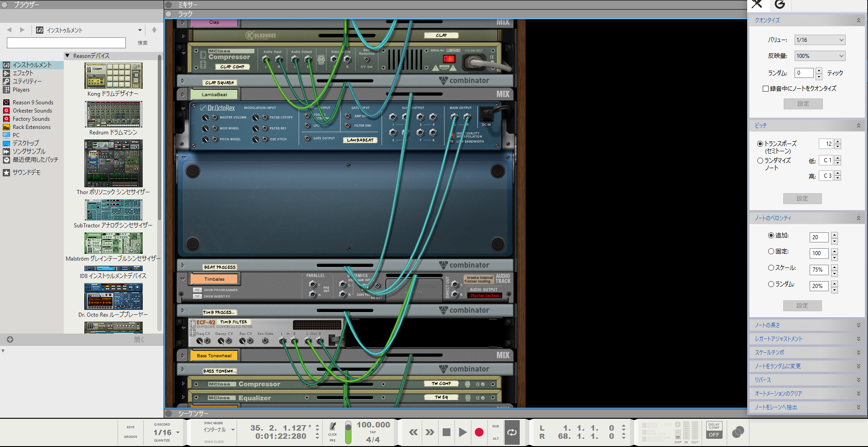Click Apply (設定) button under Quantize

(x=803, y=104)
